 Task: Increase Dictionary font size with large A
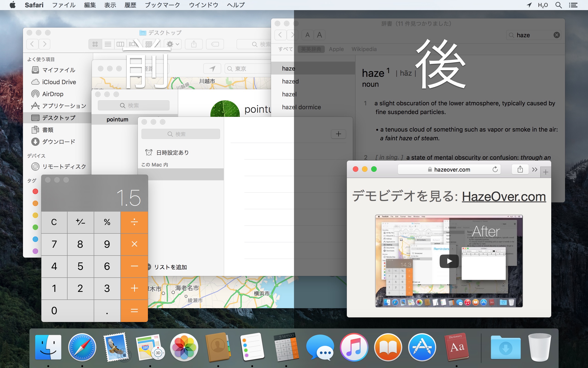(319, 35)
